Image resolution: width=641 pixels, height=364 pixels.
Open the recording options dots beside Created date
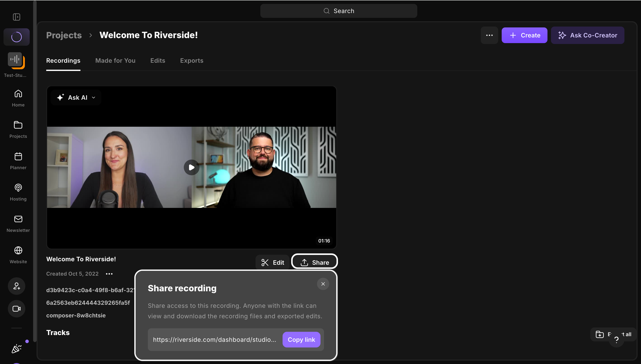[x=109, y=274]
